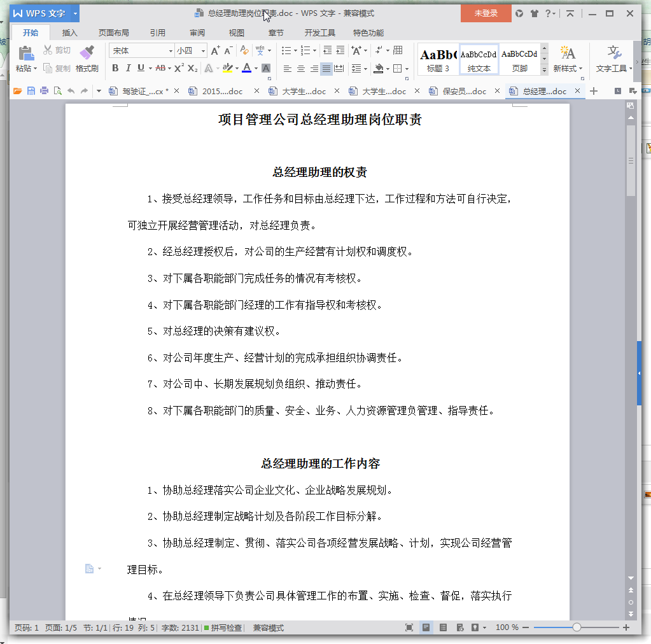Increase font size with A+ icon
Screen dimensions: 651x644
(215, 51)
